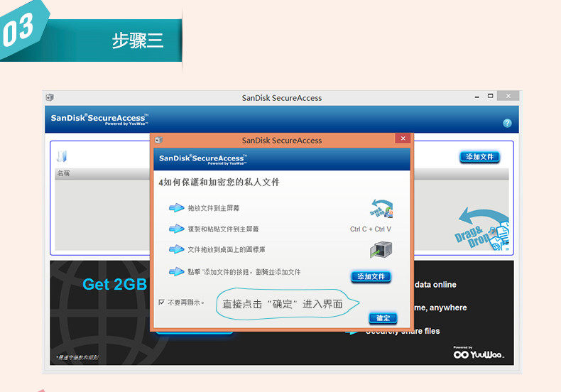Click the text 文件拖放到桌面上的圖標庫

227,250
